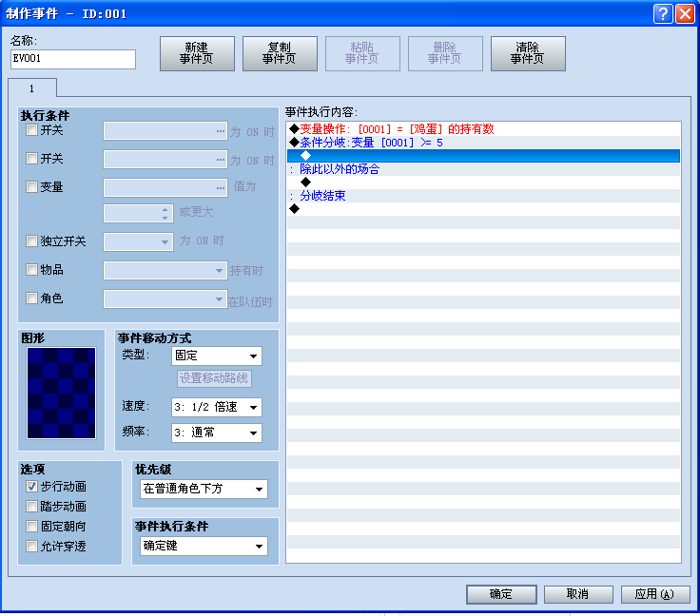Viewport: 700px width, 616px height.
Task: Select the 分岐结束 line
Action: click(x=483, y=196)
